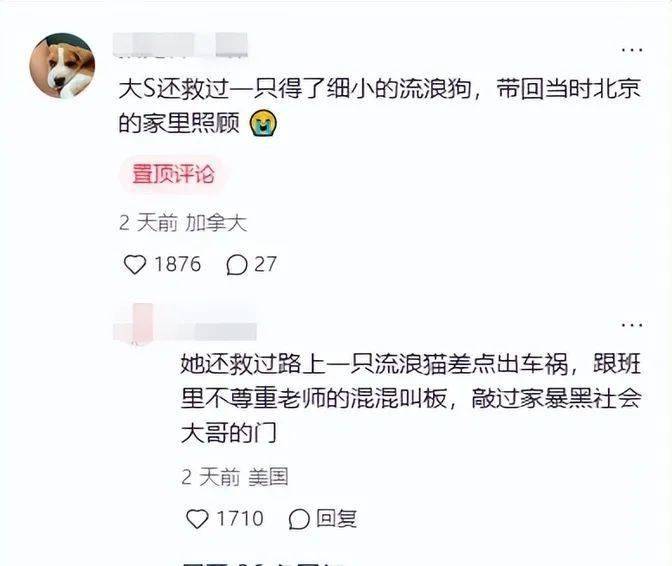Image resolution: width=672 pixels, height=566 pixels.
Task: Open replies via the 27 comment bubble
Action: 237,265
